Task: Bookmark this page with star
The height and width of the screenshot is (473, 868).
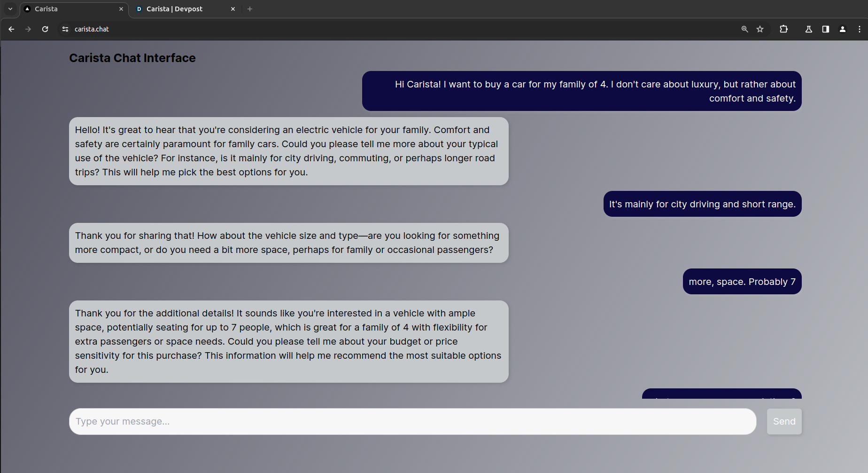Action: pyautogui.click(x=760, y=29)
